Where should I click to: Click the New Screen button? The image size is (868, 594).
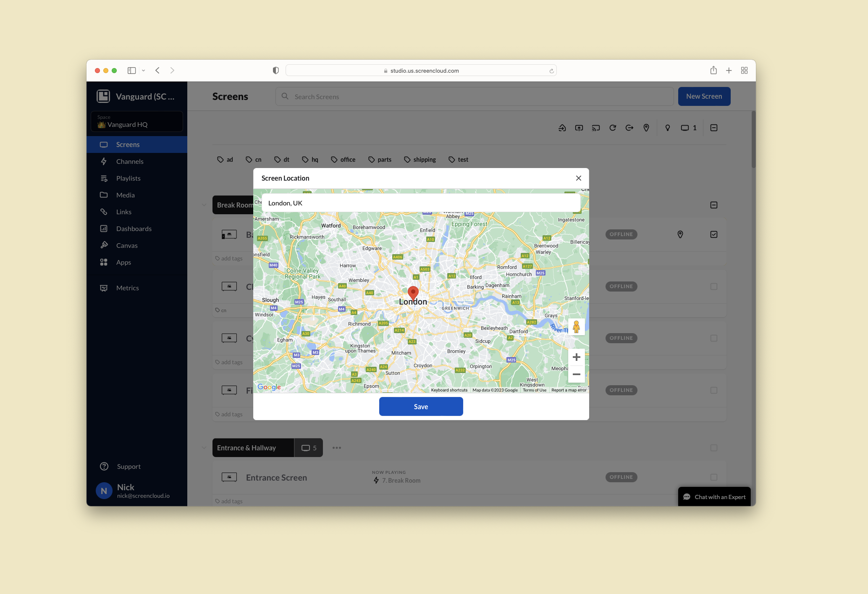click(704, 96)
